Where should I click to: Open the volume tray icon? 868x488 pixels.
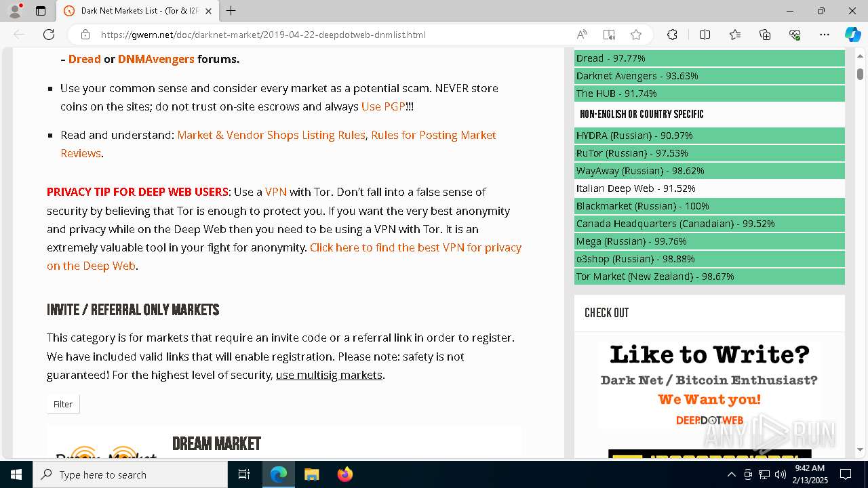(x=781, y=474)
